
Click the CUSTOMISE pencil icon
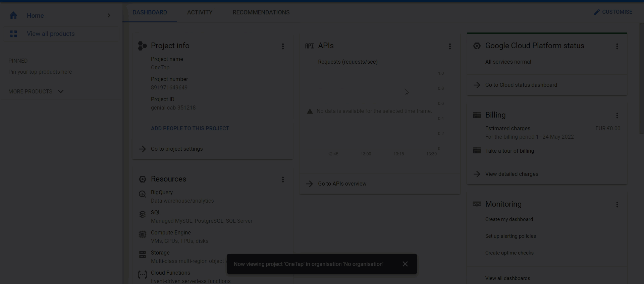[x=597, y=12]
